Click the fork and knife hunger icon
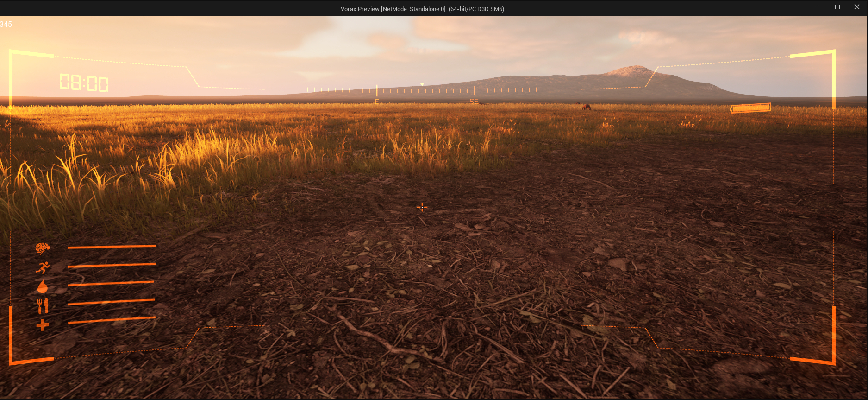 click(43, 306)
